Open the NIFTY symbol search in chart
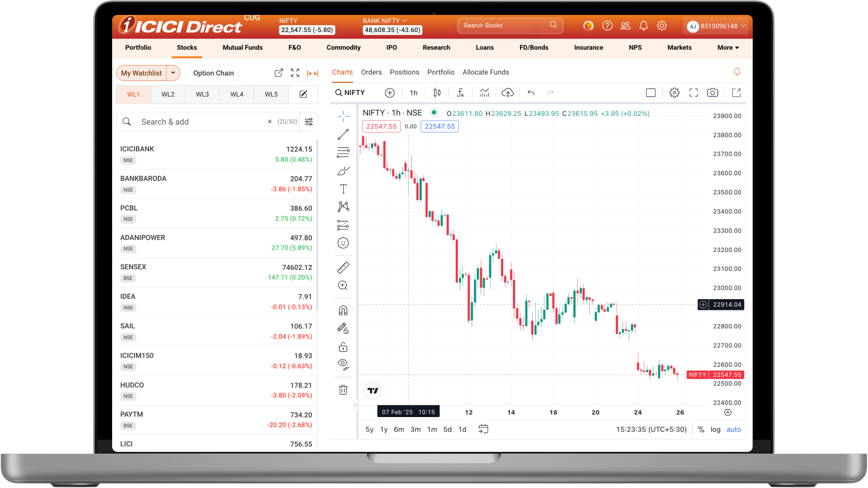This screenshot has height=488, width=868. [350, 93]
